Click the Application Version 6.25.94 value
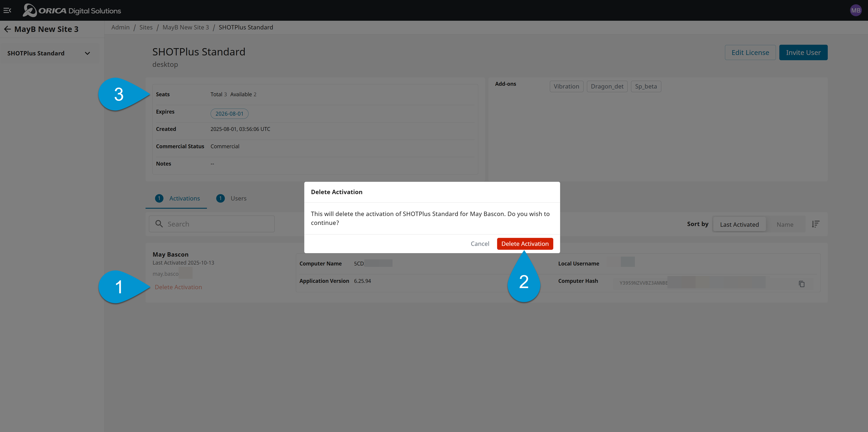The width and height of the screenshot is (868, 432). click(362, 281)
